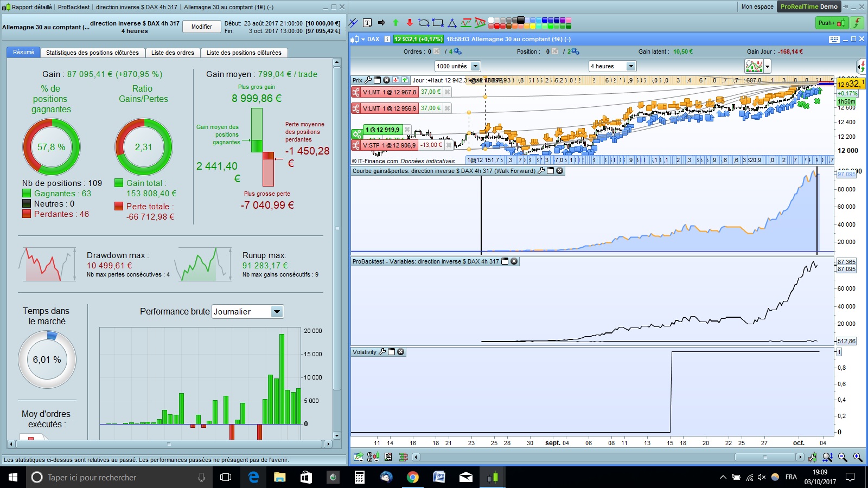Maximize the ProBacktest Variables panel

(x=505, y=261)
